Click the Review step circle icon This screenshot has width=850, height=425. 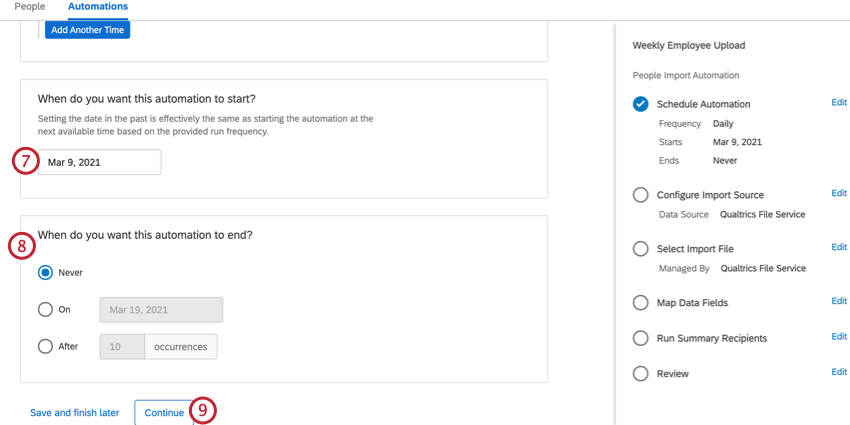tap(640, 374)
